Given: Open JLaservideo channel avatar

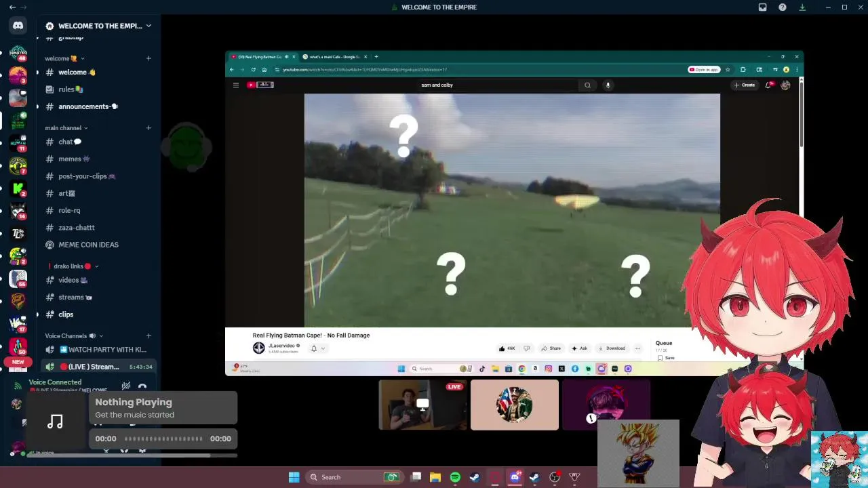Looking at the screenshot, I should pos(258,348).
